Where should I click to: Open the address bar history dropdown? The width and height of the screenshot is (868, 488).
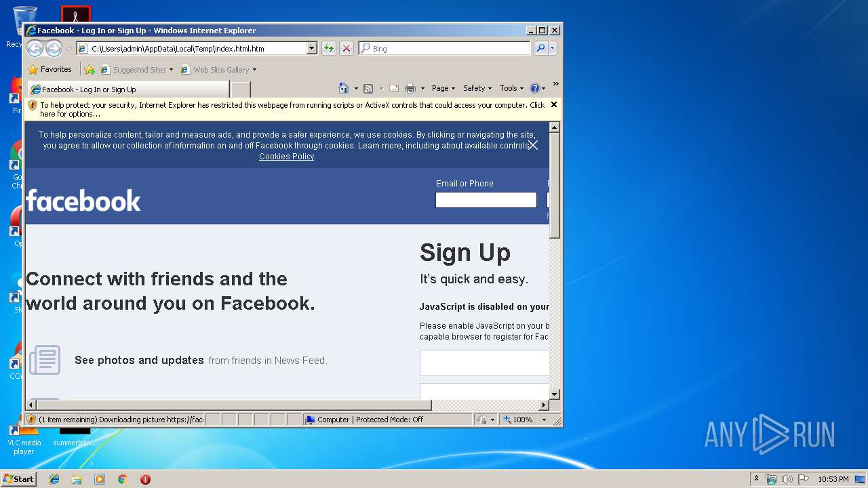pyautogui.click(x=312, y=48)
